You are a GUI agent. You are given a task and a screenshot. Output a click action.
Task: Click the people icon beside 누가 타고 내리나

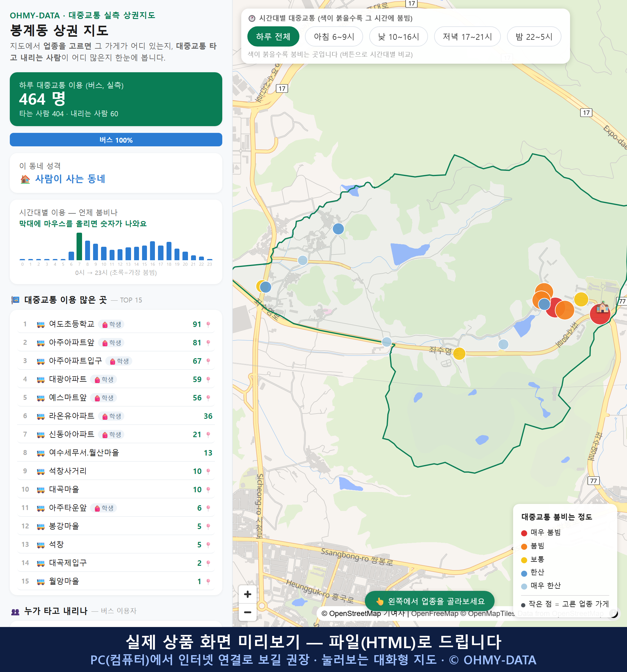coord(16,611)
